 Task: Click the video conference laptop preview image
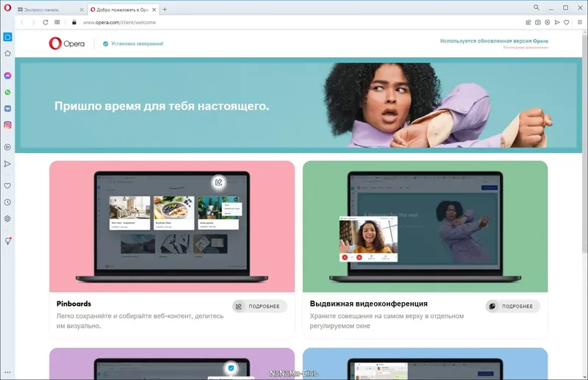426,226
